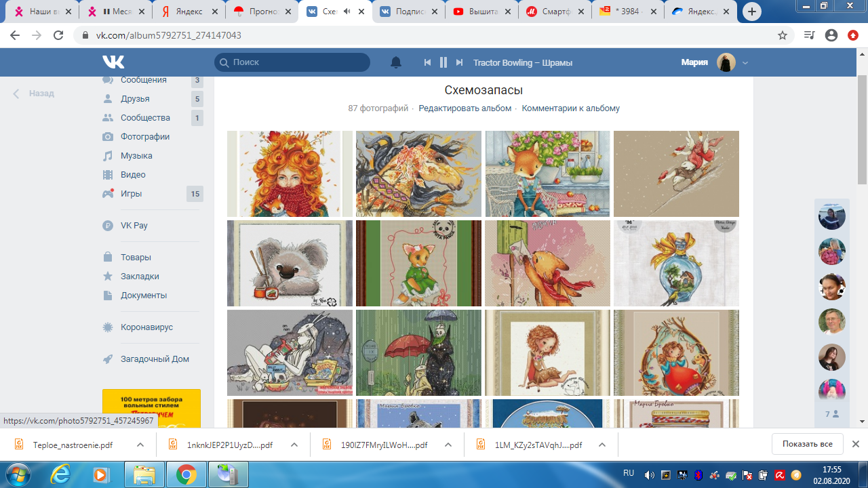Screen dimensions: 868x488
Task: Launch Internet Explorer from the taskbar
Action: [60, 474]
